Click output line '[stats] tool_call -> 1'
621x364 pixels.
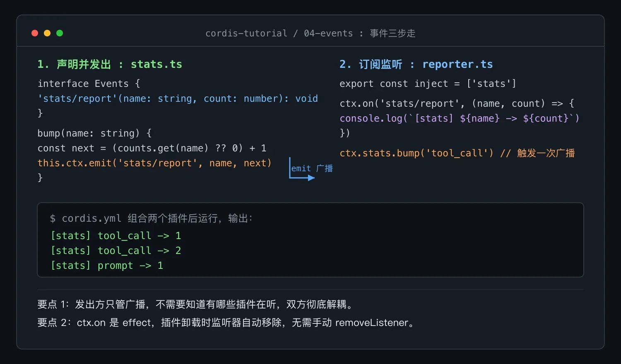[x=116, y=236]
